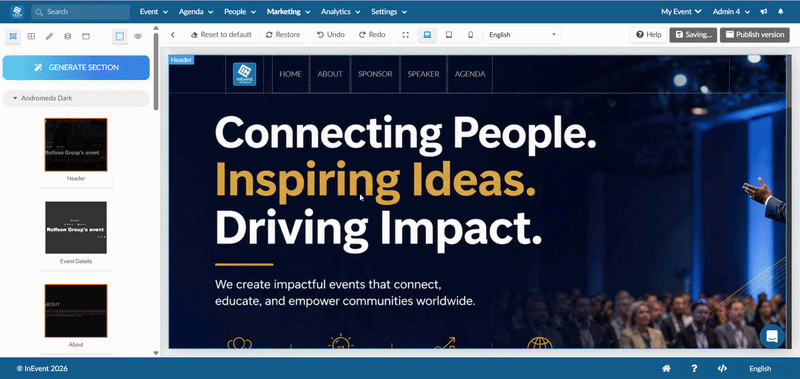Toggle preview mode with the eye icon
This screenshot has width=800, height=379.
pyautogui.click(x=138, y=36)
